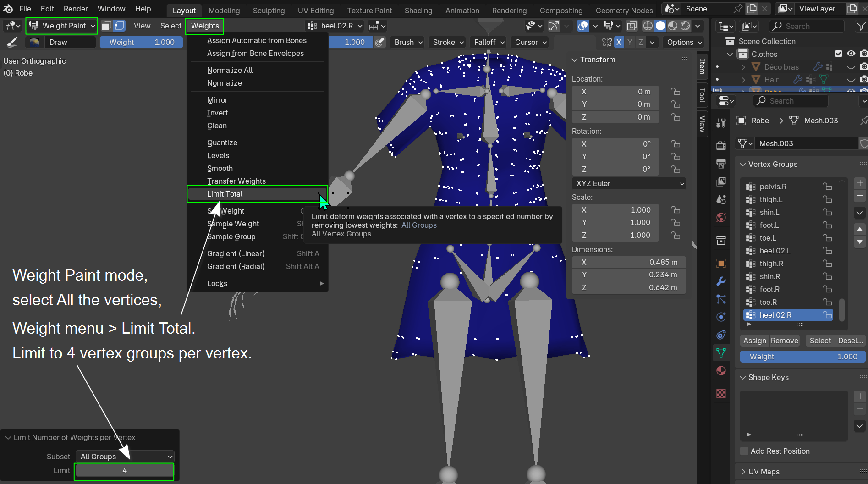
Task: Expand the UV Maps panel
Action: click(743, 472)
